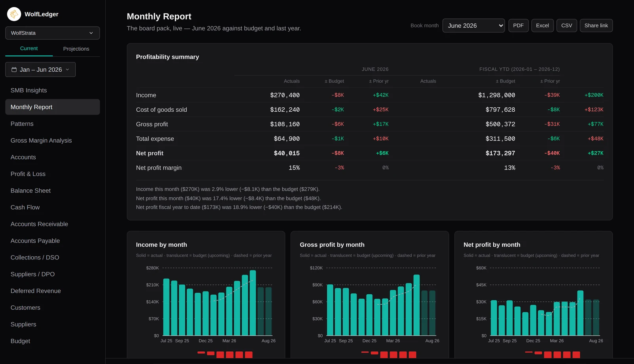Image resolution: width=634 pixels, height=364 pixels.
Task: Open Accounts Payable
Action: click(x=52, y=241)
